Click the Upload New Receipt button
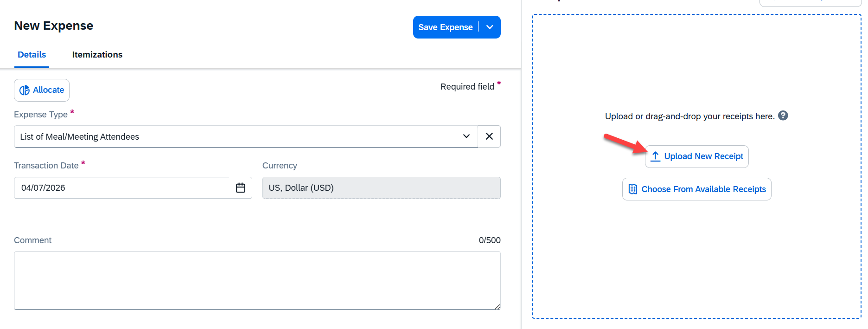The width and height of the screenshot is (868, 329). [x=696, y=156]
